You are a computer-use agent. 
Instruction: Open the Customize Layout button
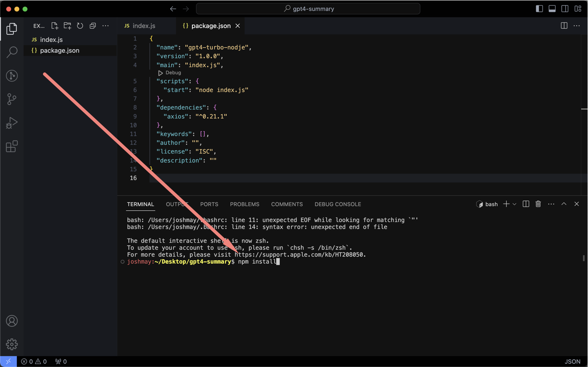coord(578,9)
